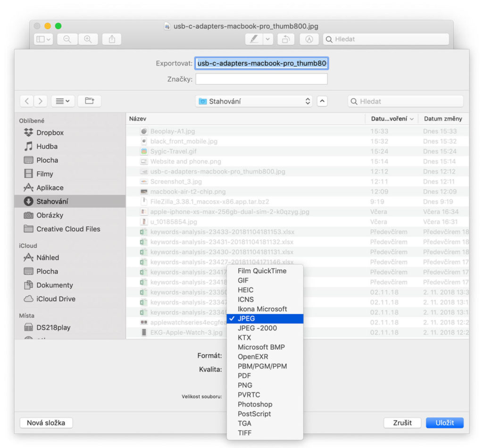Go back using the left arrow
The image size is (483, 448).
click(27, 101)
